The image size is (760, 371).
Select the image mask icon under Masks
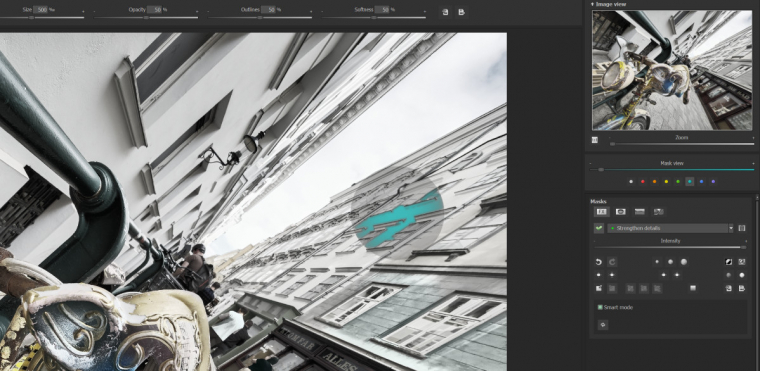point(658,211)
